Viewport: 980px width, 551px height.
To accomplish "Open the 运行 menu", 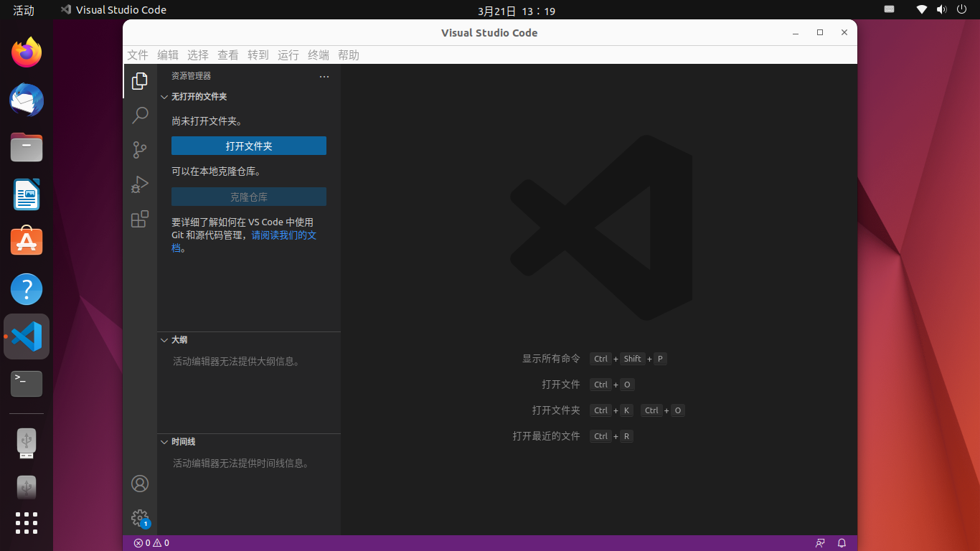I will 288,55.
